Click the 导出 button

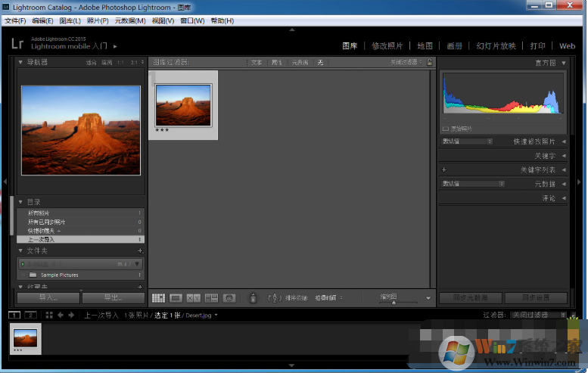(x=113, y=298)
